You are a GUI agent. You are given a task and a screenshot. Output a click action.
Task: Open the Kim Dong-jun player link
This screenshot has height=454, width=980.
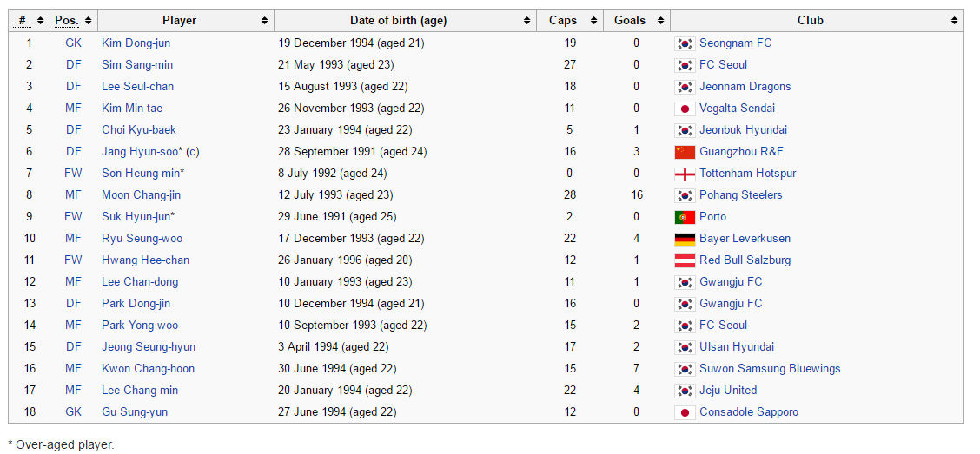coord(136,43)
